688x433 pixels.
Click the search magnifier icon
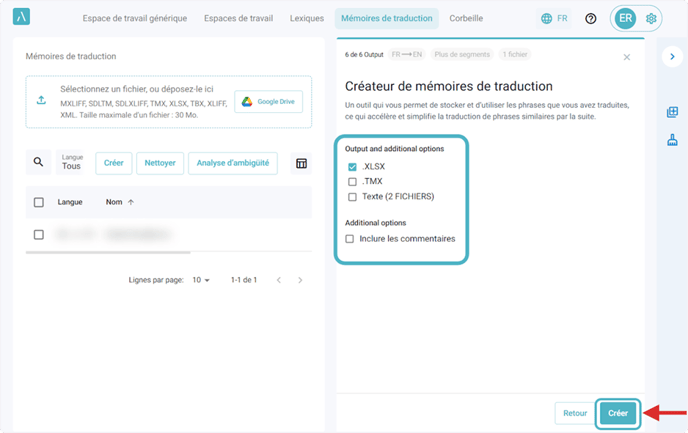(x=39, y=163)
